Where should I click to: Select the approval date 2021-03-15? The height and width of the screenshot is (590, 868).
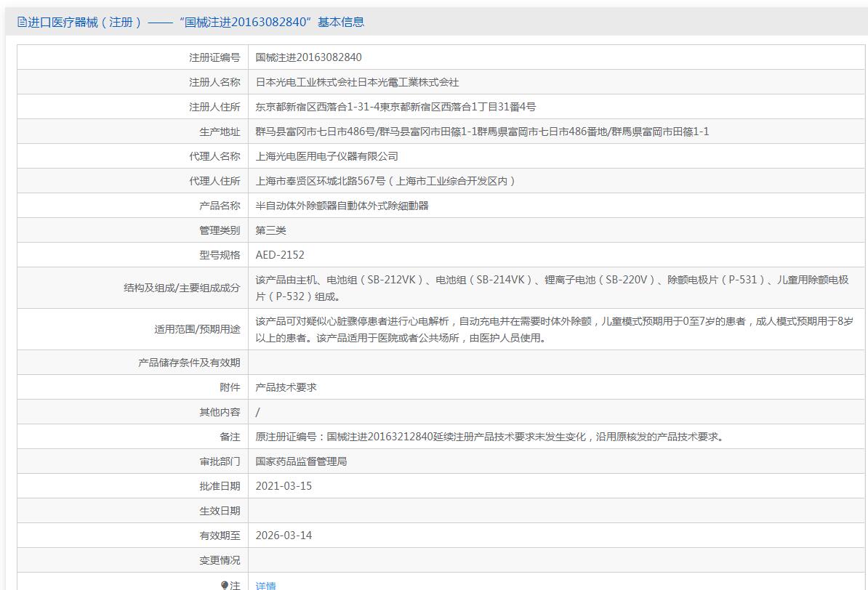(x=284, y=486)
